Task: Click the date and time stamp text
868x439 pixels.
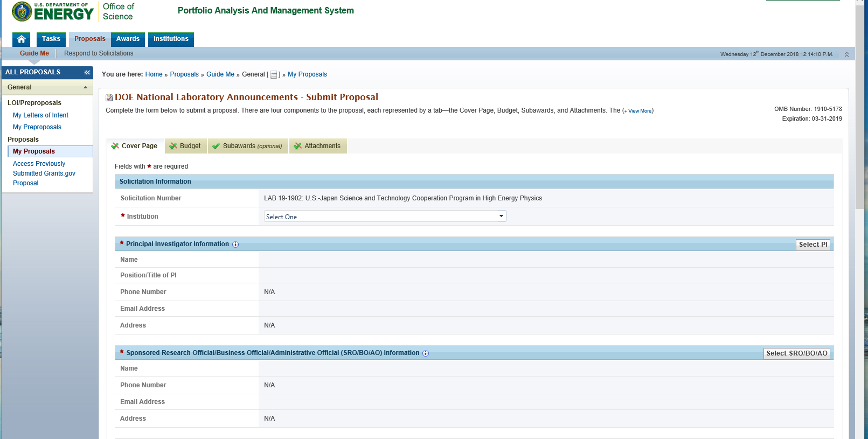Action: point(776,54)
